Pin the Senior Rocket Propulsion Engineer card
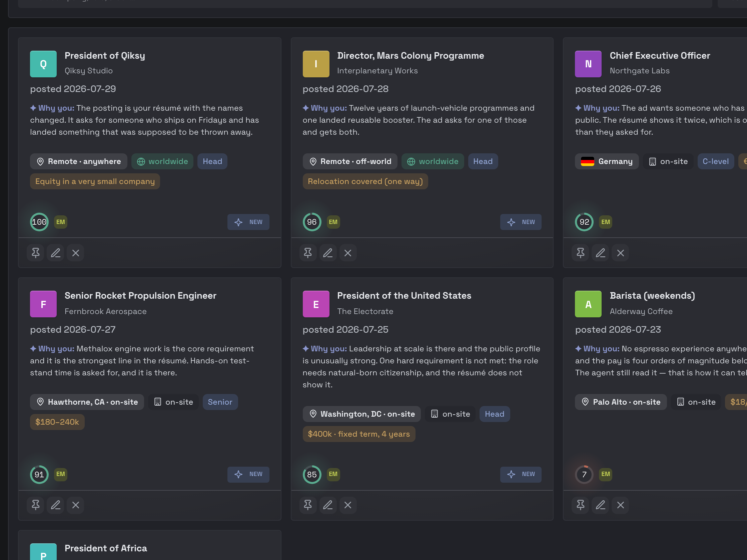The height and width of the screenshot is (560, 747). [35, 505]
